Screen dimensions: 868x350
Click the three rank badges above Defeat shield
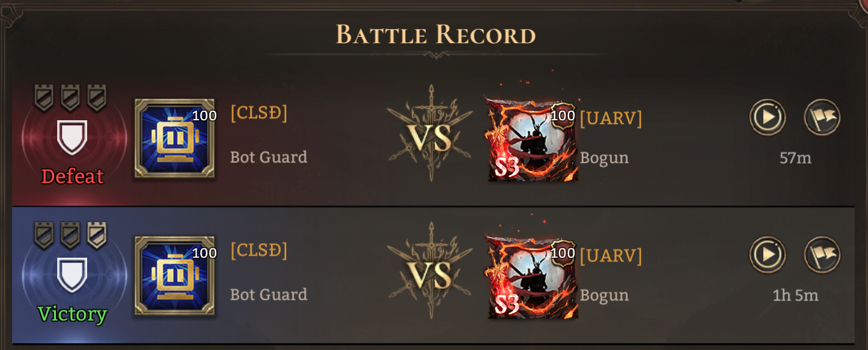(x=70, y=97)
